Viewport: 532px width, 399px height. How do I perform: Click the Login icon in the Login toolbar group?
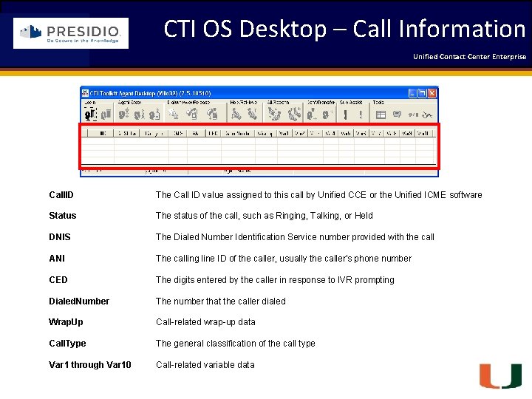click(91, 115)
